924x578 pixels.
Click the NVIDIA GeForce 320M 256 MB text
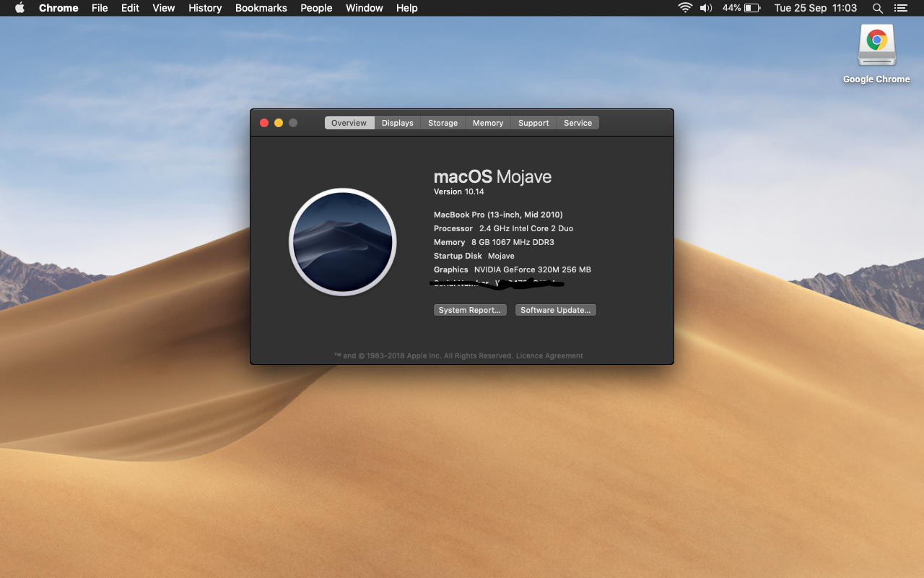[x=533, y=269]
